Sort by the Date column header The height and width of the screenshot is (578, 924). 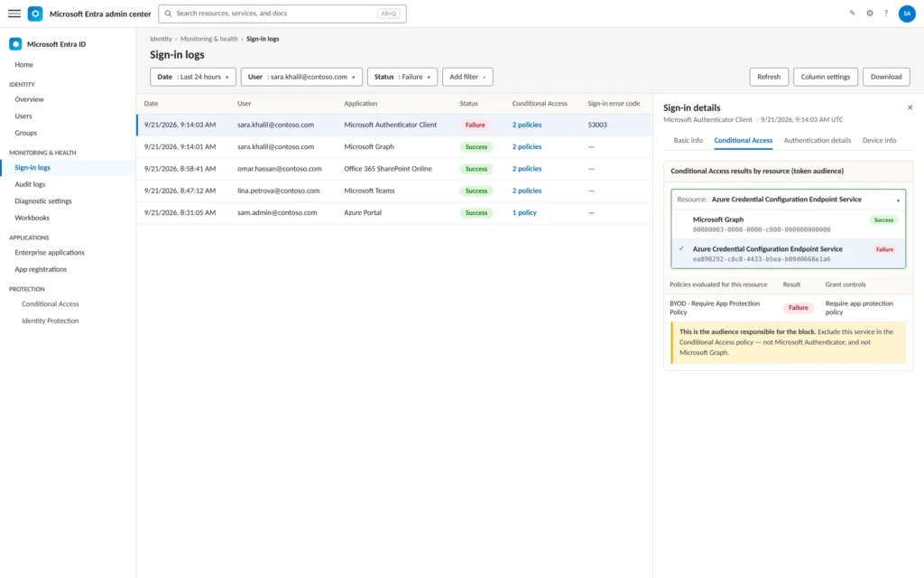coord(151,103)
